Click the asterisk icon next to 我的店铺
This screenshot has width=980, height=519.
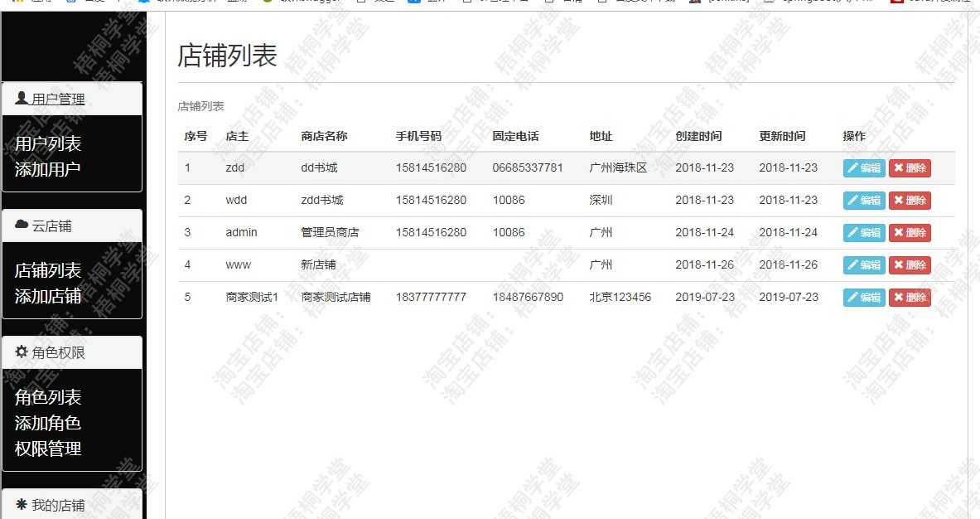click(x=19, y=505)
